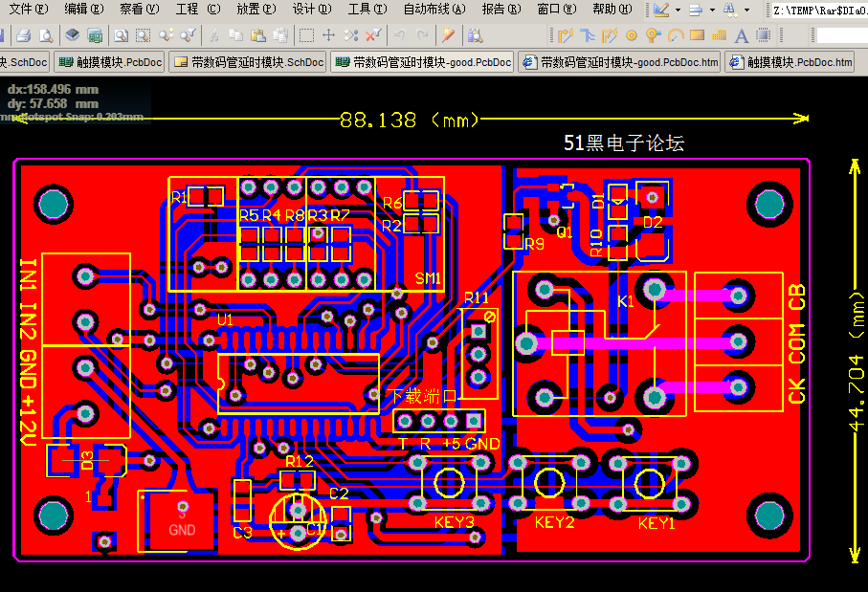
Task: Select the interactive routing tool
Action: point(565,35)
